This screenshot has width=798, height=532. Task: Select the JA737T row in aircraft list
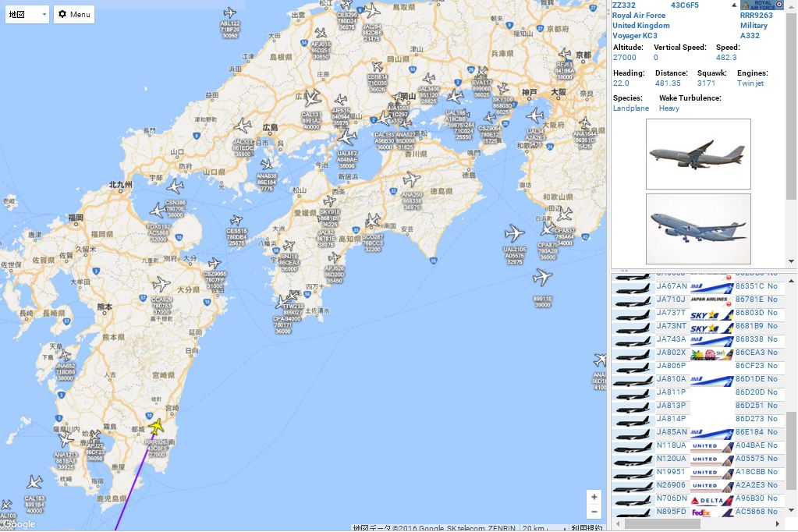click(x=698, y=313)
